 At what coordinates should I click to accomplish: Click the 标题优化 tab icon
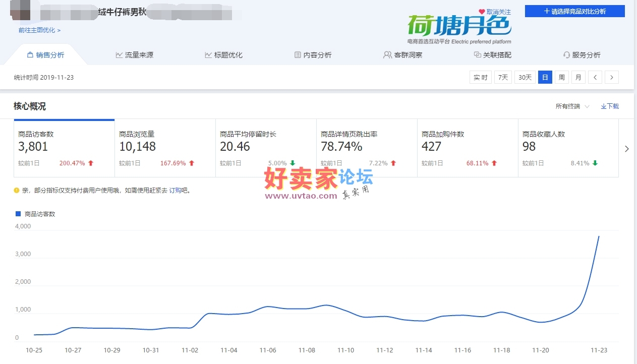click(208, 55)
